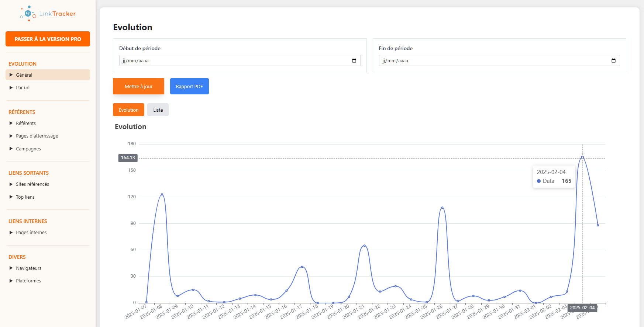The image size is (644, 327).
Task: Click the EVOLUTION sidebar section heading
Action: (x=23, y=64)
